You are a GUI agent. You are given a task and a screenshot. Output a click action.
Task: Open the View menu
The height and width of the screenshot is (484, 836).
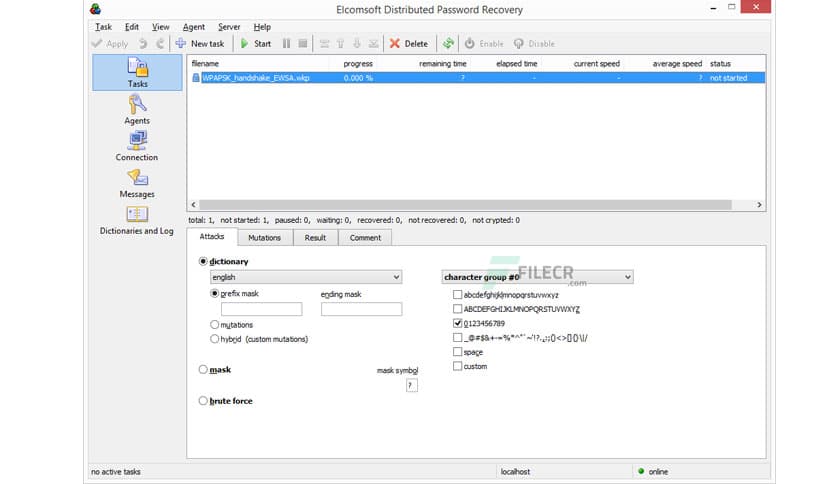160,27
